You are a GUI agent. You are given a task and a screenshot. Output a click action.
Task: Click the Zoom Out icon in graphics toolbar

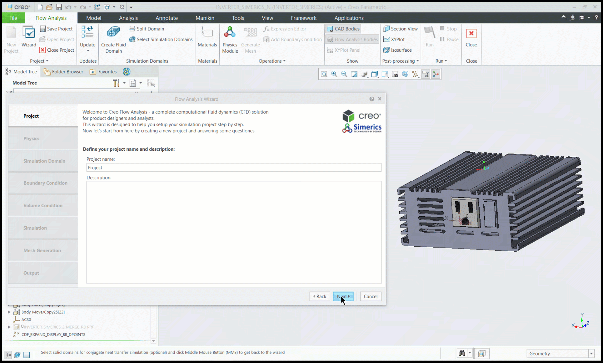point(344,74)
